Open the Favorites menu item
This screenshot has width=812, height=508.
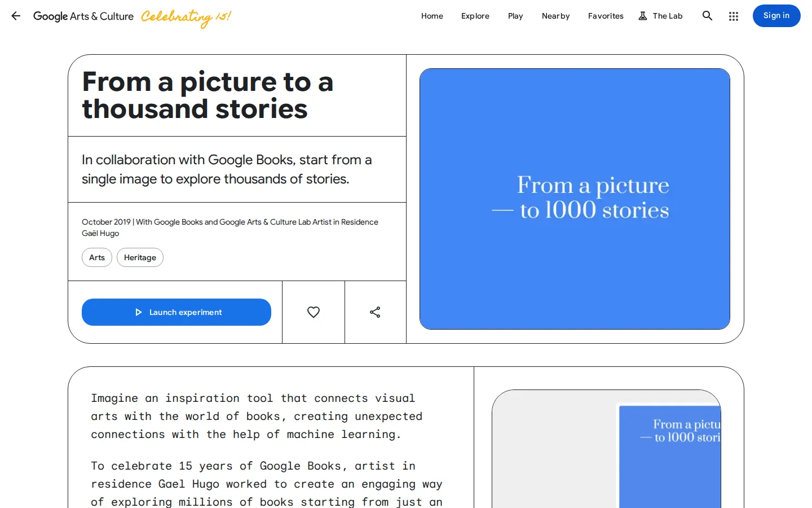coord(606,16)
